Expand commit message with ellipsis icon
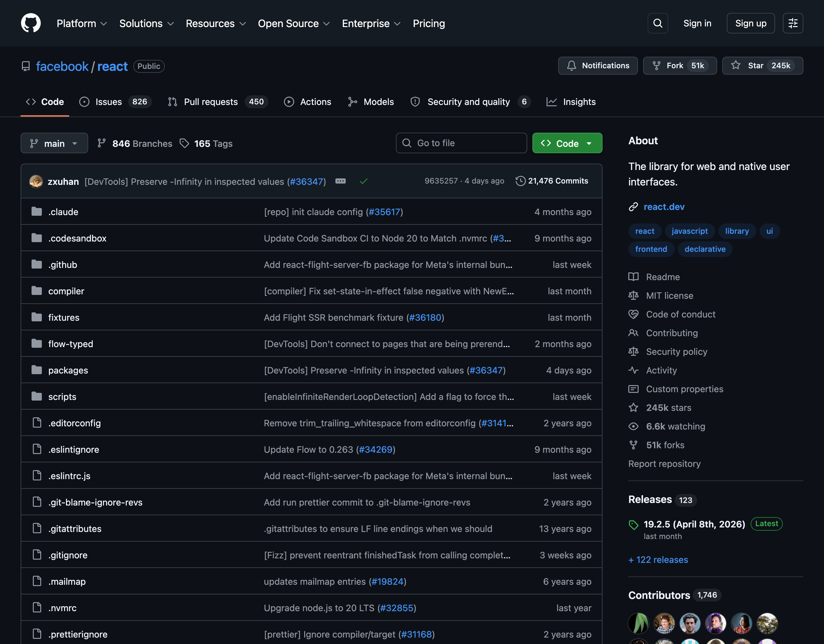This screenshot has width=824, height=644. tap(340, 181)
